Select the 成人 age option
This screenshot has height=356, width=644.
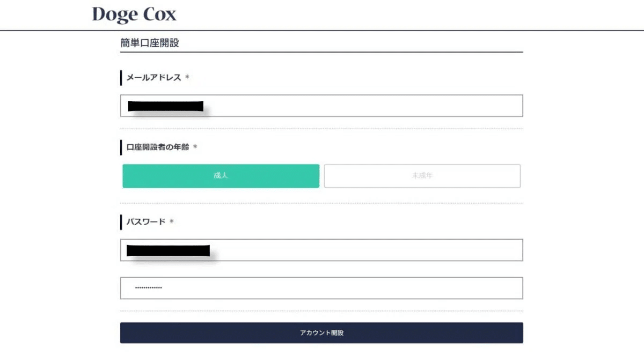pos(221,176)
